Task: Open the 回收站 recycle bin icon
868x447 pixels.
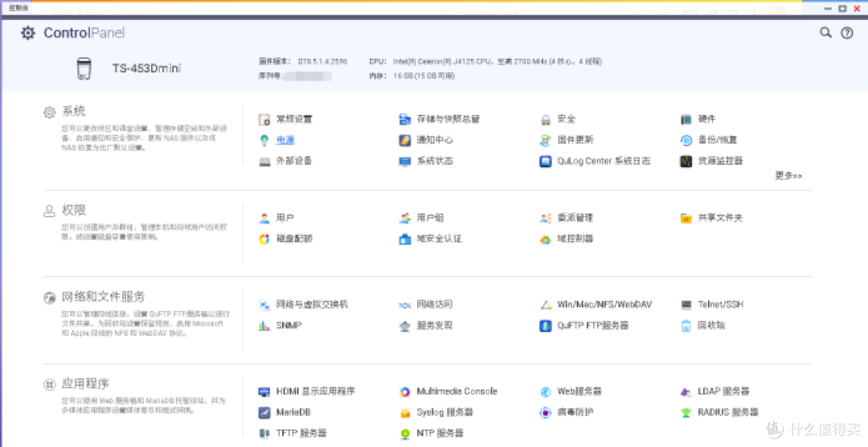Action: (686, 326)
